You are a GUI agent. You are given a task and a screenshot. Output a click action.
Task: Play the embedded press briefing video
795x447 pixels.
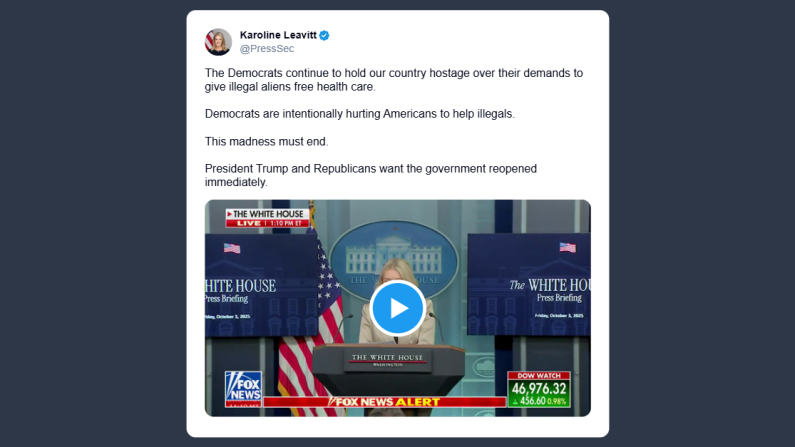pyautogui.click(x=398, y=308)
